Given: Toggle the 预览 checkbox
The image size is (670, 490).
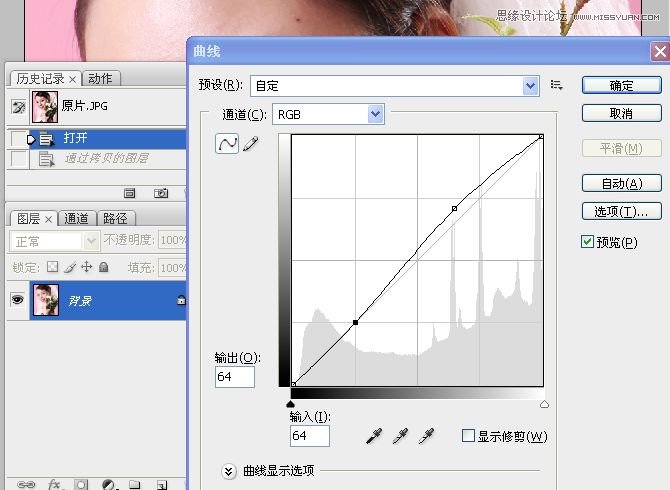Looking at the screenshot, I should pos(587,241).
